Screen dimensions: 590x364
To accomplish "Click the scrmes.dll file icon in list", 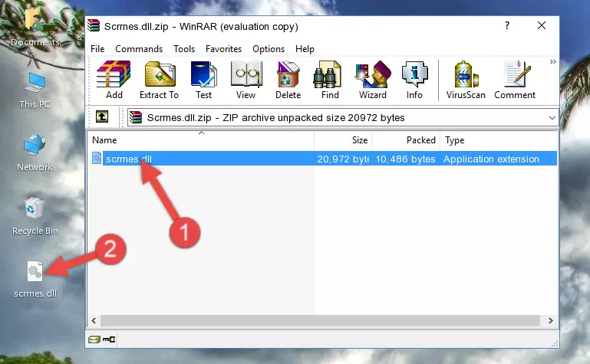I will click(97, 158).
